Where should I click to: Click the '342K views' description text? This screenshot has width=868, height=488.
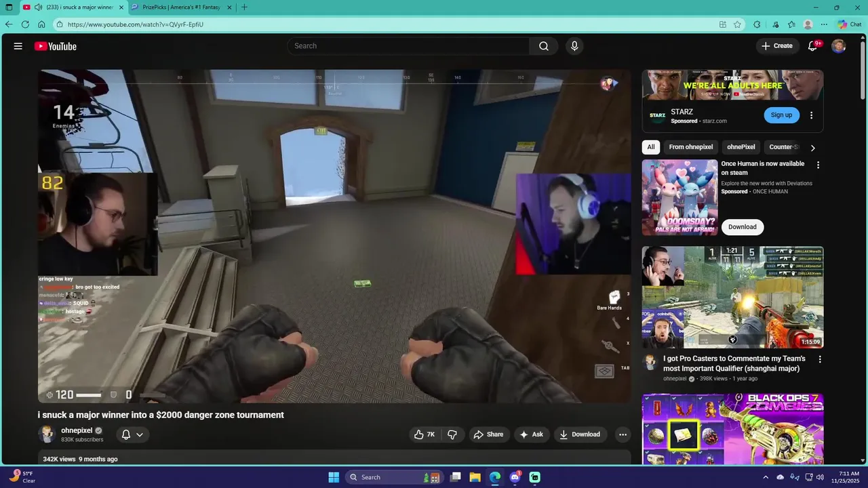pos(59,460)
